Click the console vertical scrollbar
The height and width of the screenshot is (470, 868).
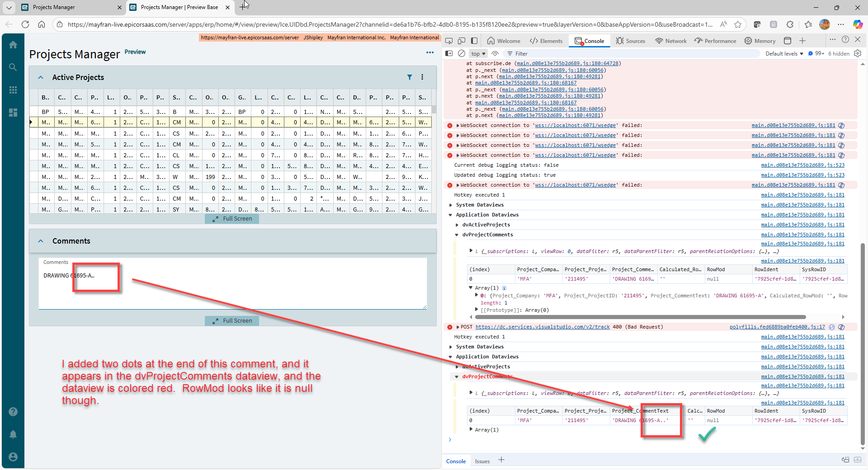(863, 343)
